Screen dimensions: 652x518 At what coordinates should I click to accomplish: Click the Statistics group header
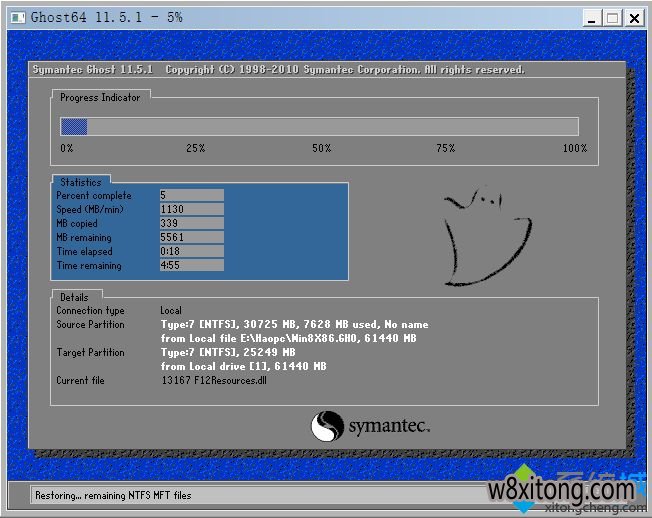tap(81, 182)
